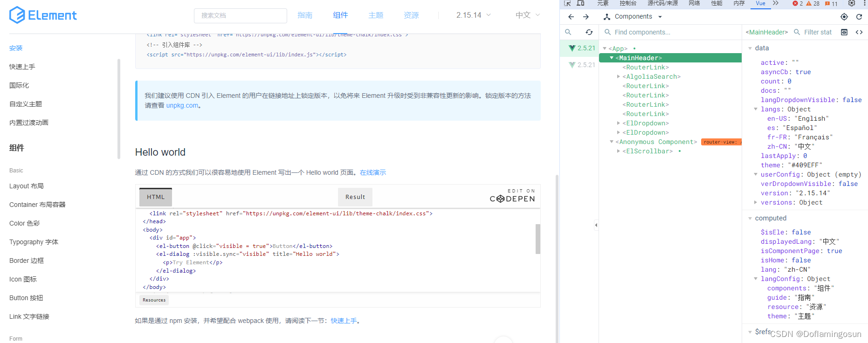Switch to the 内存 DevTools tab

point(739,3)
